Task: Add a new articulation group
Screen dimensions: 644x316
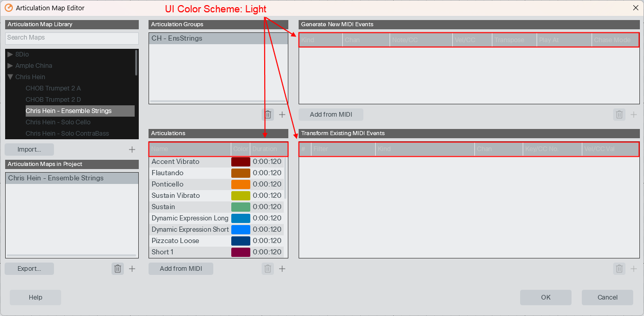Action: pyautogui.click(x=282, y=115)
